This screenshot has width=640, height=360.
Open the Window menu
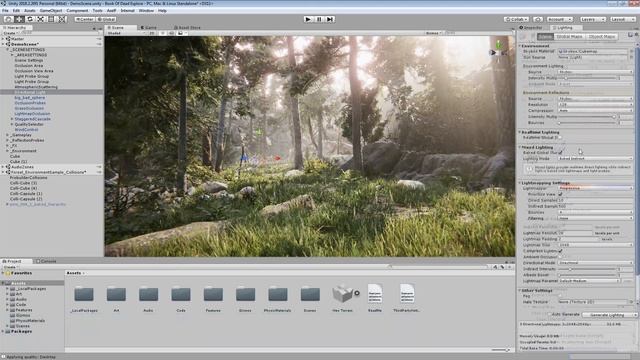[x=146, y=11]
